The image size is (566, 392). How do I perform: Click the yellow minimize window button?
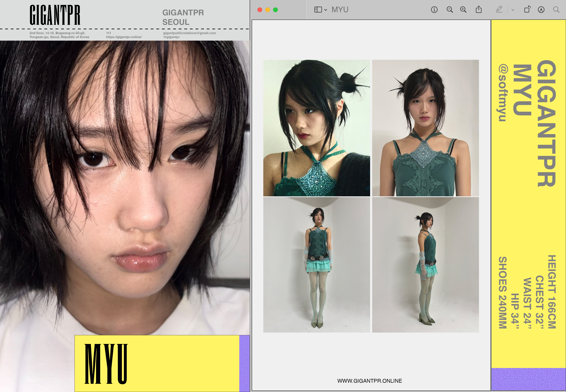tap(268, 10)
